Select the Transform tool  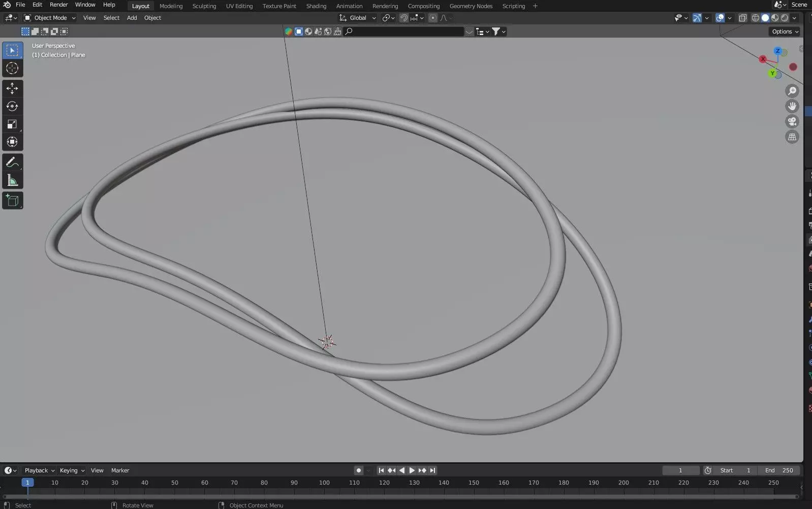click(12, 142)
